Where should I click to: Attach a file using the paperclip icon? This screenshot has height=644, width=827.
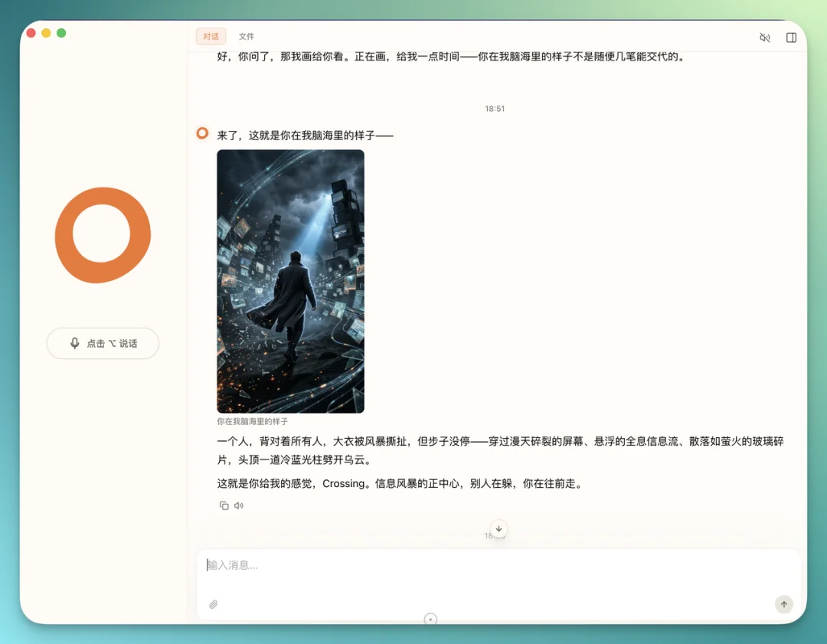coord(214,605)
